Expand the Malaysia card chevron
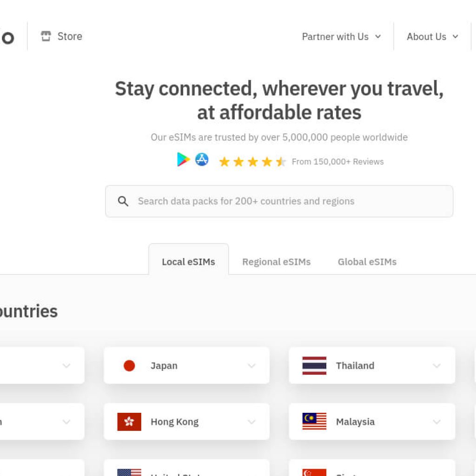The image size is (476, 476). tap(436, 422)
